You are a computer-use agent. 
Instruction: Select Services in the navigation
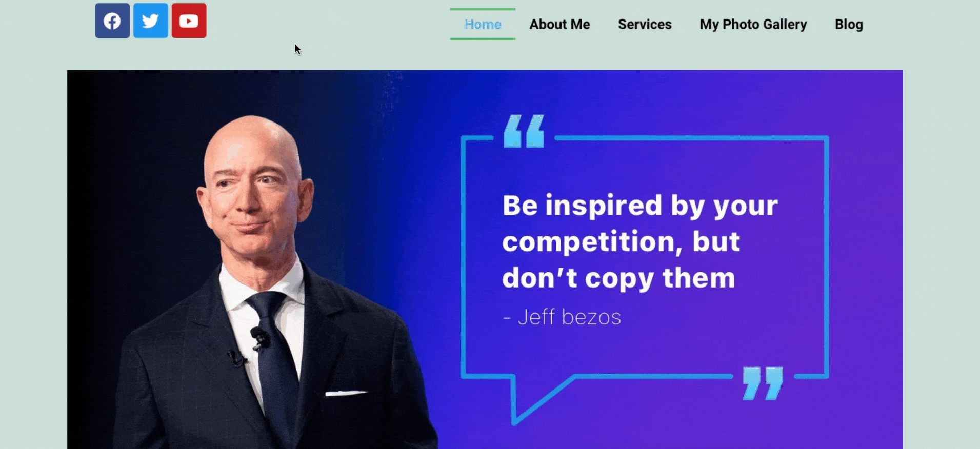pos(645,24)
